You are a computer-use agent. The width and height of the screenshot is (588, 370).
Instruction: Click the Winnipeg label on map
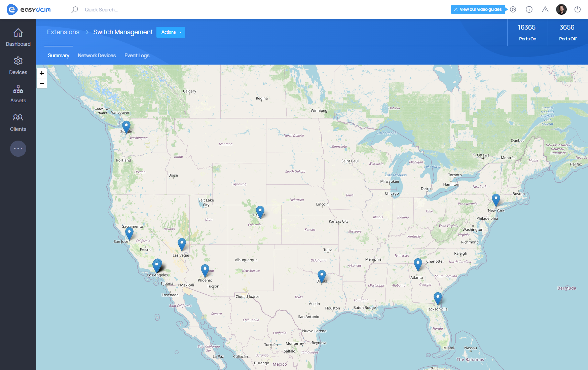tap(319, 110)
